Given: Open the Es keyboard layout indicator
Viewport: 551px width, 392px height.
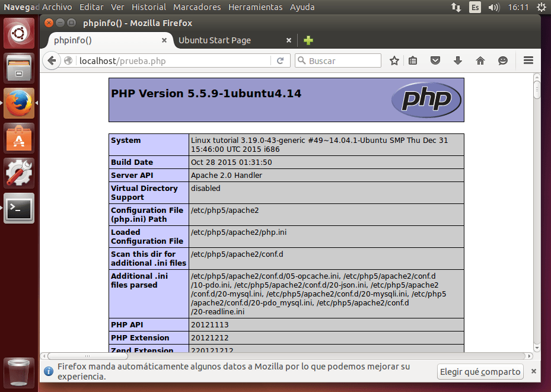Looking at the screenshot, I should coord(474,7).
